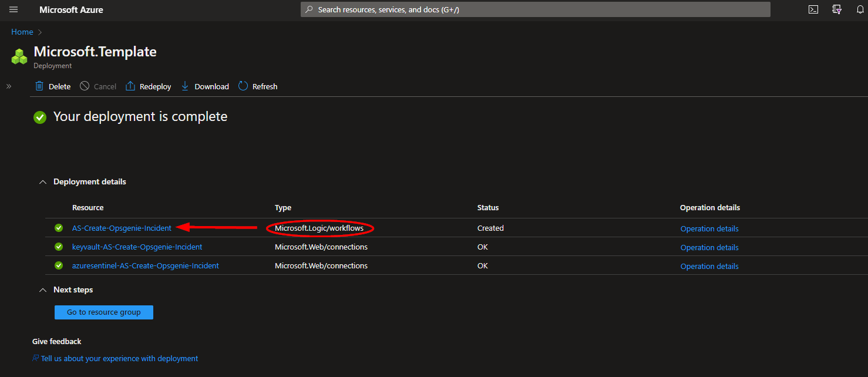868x377 pixels.
Task: Expand the collapsed left side pane
Action: [x=9, y=86]
